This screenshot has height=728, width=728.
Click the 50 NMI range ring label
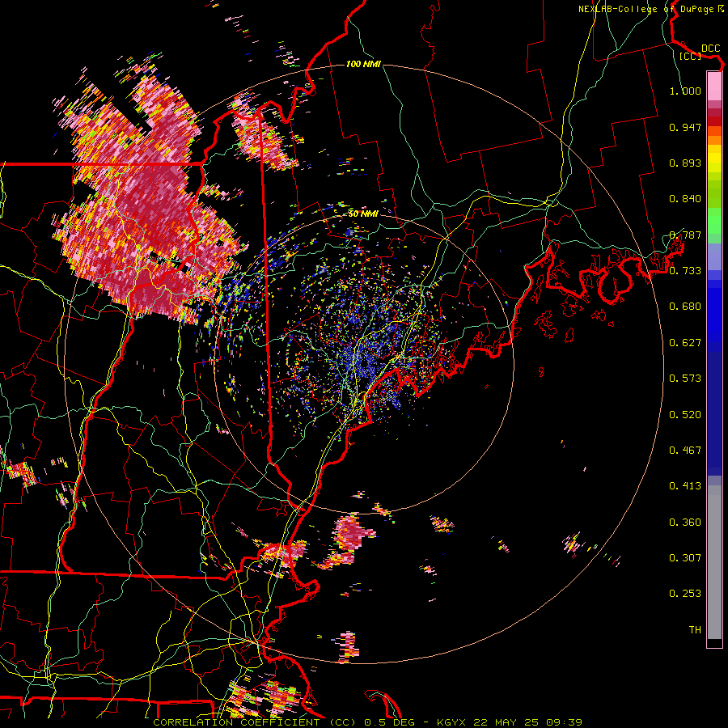tap(363, 214)
